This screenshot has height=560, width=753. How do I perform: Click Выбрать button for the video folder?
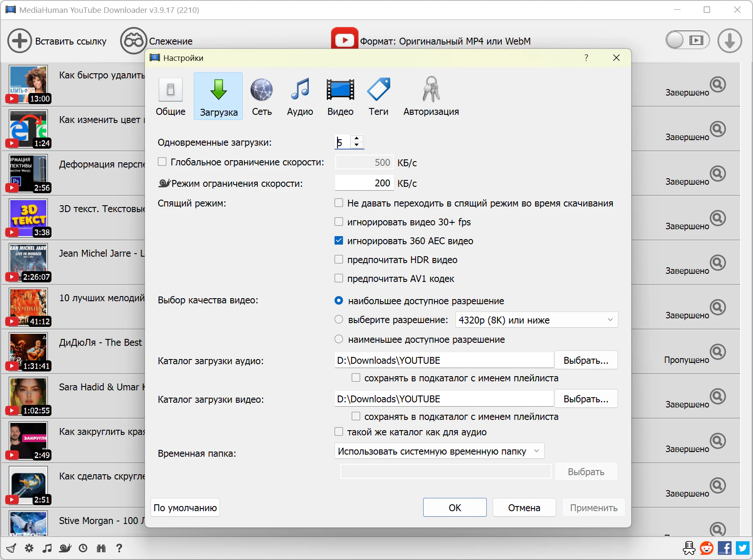pyautogui.click(x=586, y=399)
